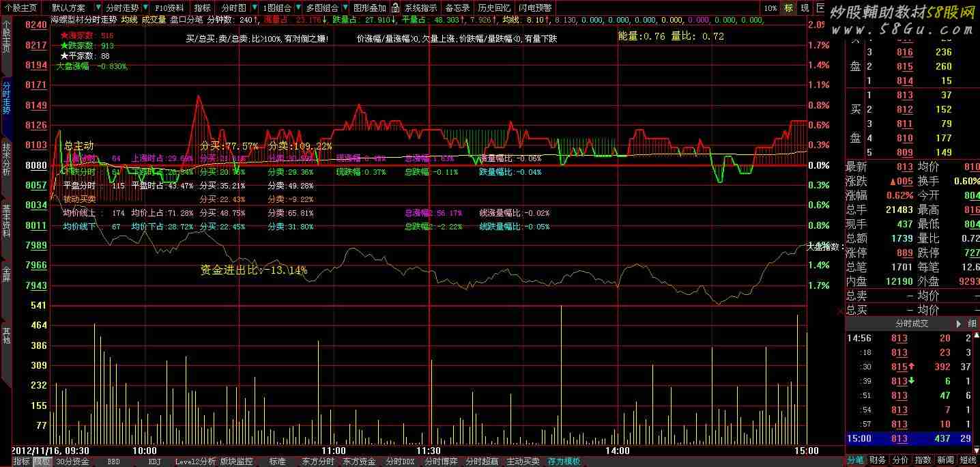Select the 30分资金 bottom tab

(72, 462)
